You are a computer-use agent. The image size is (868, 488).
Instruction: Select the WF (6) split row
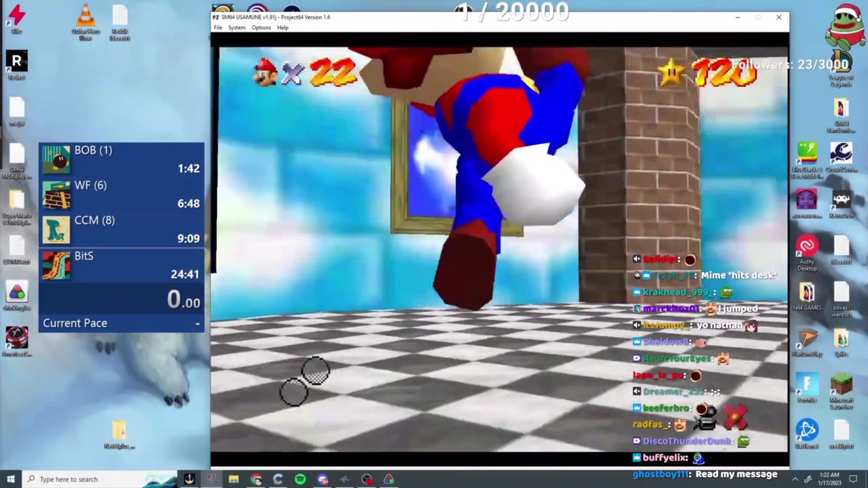pos(121,195)
